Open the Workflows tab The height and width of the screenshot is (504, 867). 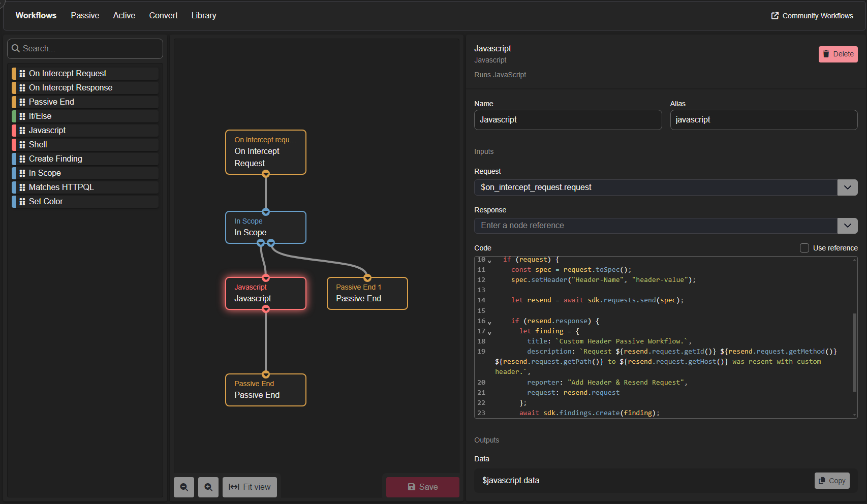[36, 16]
